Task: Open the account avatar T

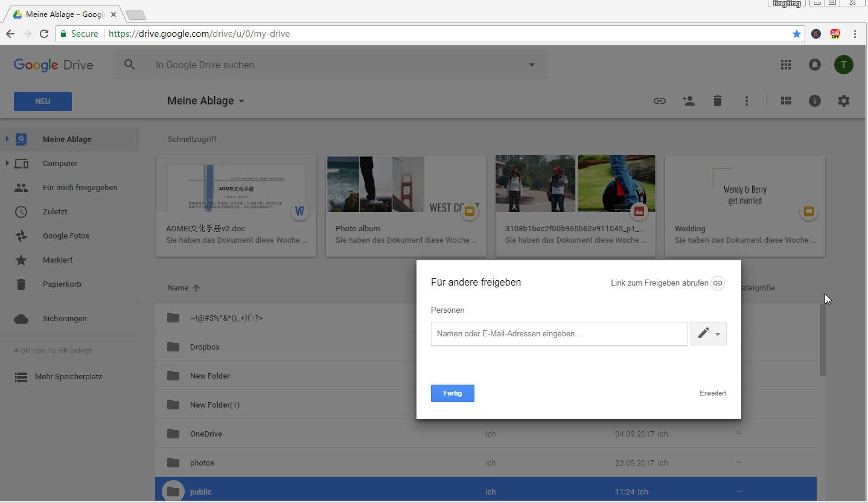Action: (x=844, y=65)
